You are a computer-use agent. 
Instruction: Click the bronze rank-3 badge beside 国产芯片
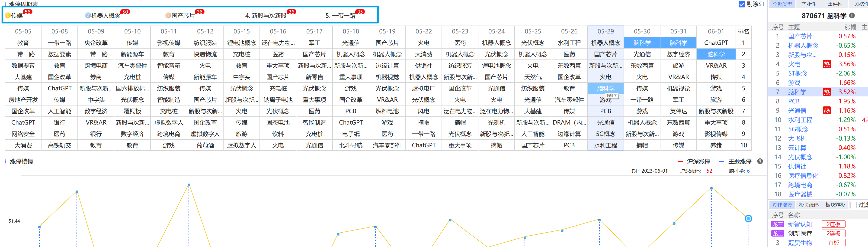(x=168, y=16)
